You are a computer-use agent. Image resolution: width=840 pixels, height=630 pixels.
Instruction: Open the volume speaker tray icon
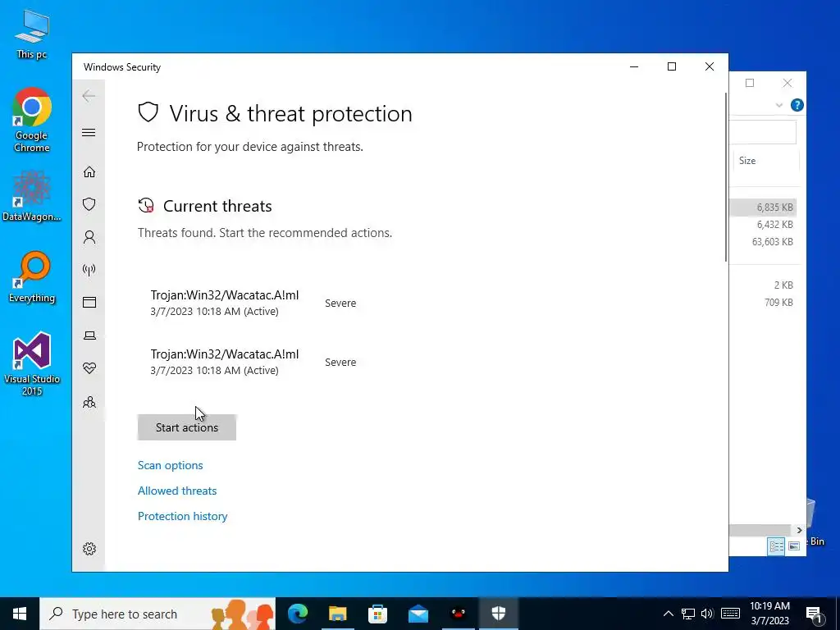click(x=707, y=614)
